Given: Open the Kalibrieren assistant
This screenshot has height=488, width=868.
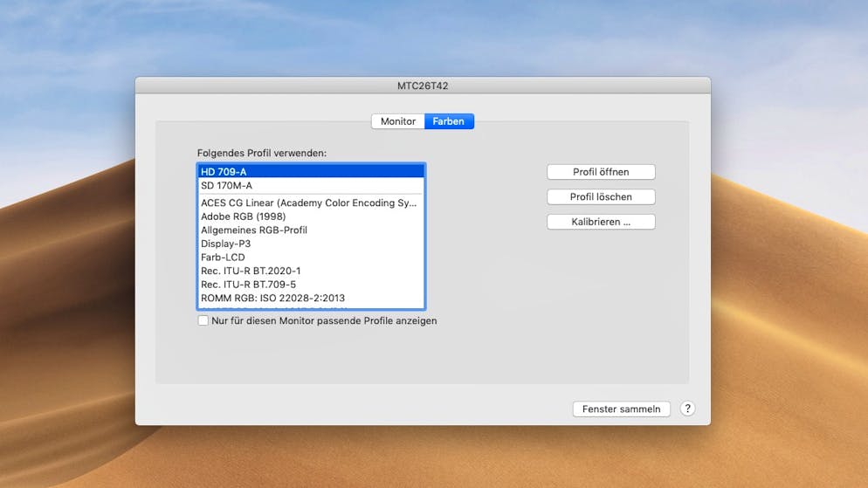Looking at the screenshot, I should point(601,222).
